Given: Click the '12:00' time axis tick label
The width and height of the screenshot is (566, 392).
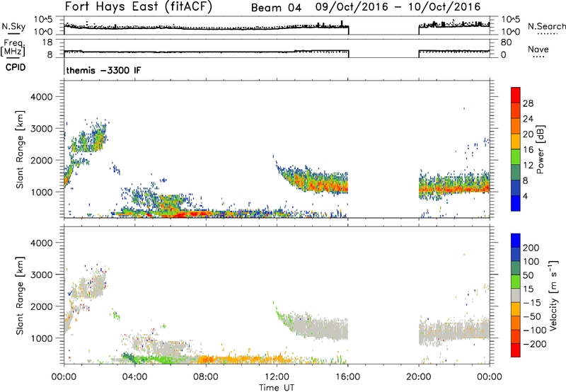Looking at the screenshot, I should [x=277, y=377].
